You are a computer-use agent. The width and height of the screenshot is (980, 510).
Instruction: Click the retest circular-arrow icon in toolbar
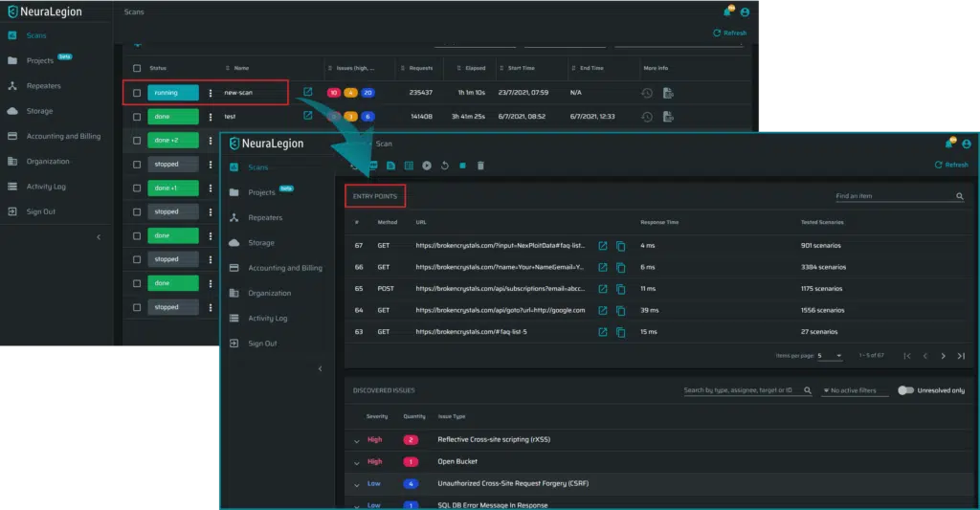[444, 166]
